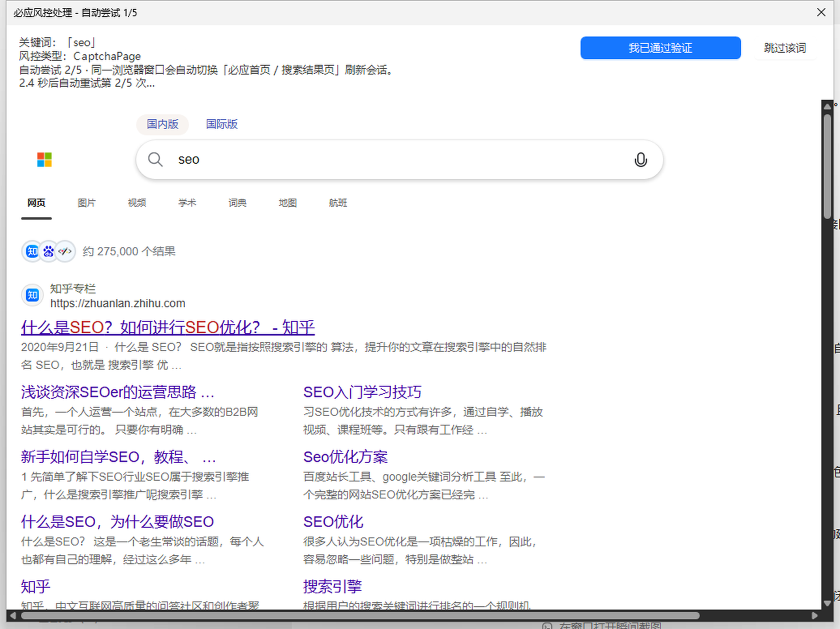Switch to 国际版 search mode
The image size is (840, 629).
222,124
